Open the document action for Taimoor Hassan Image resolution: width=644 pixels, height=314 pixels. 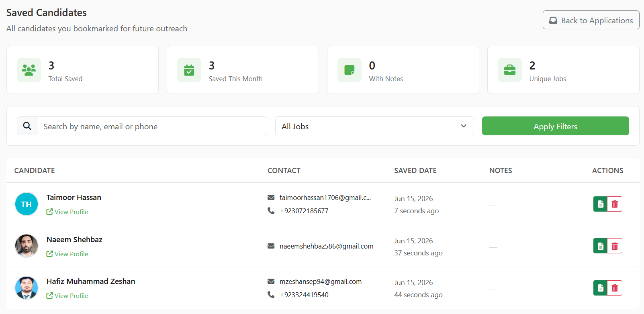click(600, 204)
